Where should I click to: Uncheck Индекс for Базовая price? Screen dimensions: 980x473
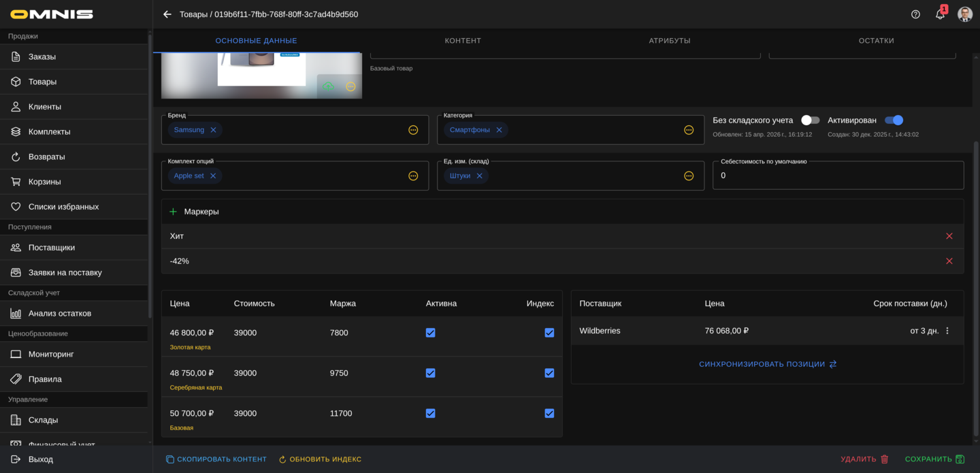coord(549,413)
